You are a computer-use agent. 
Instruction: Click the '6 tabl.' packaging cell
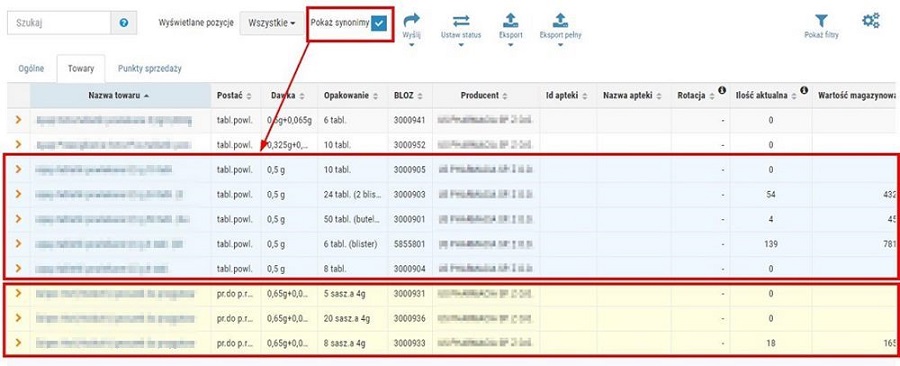(x=352, y=120)
